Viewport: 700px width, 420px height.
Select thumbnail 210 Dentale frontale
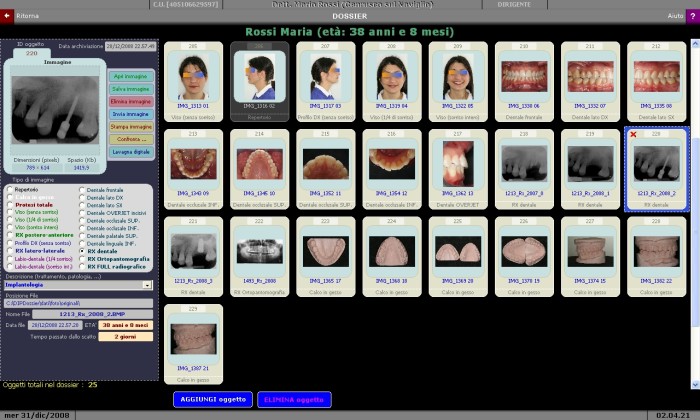click(x=524, y=82)
